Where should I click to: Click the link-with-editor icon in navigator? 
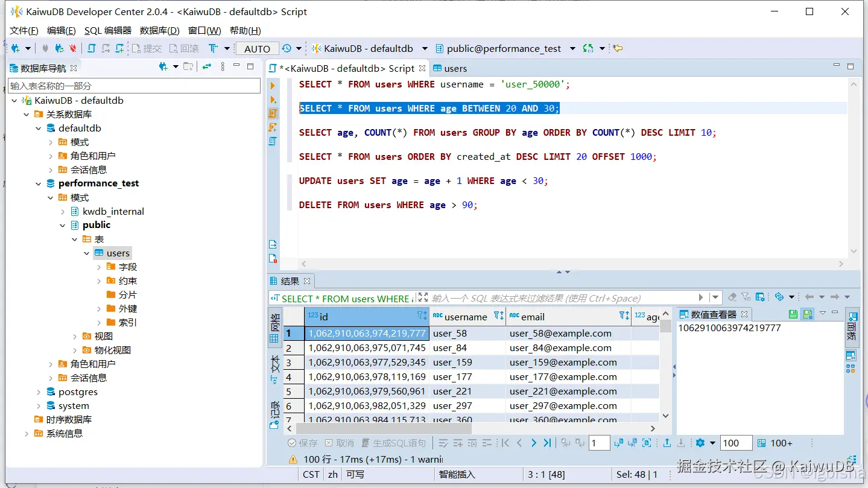pyautogui.click(x=207, y=67)
